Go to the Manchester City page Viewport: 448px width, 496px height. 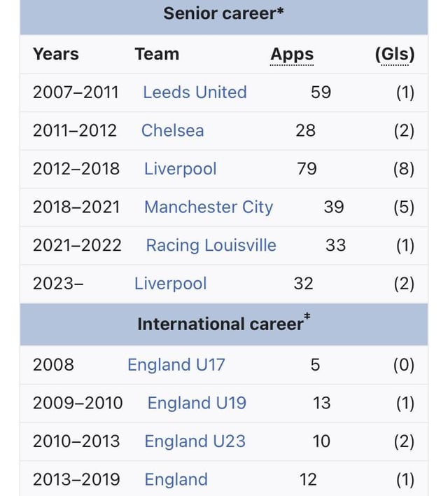208,207
